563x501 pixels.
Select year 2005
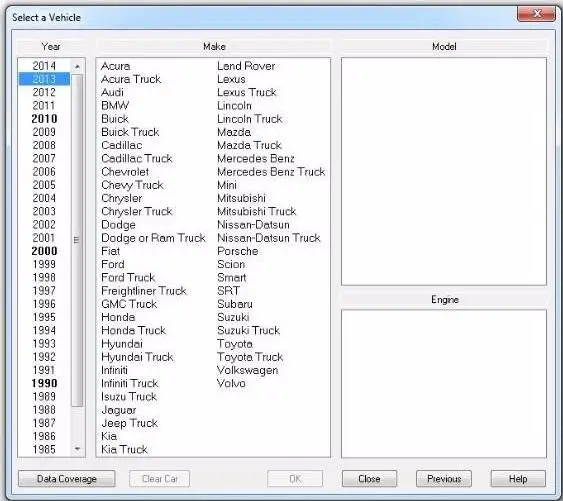tap(44, 185)
